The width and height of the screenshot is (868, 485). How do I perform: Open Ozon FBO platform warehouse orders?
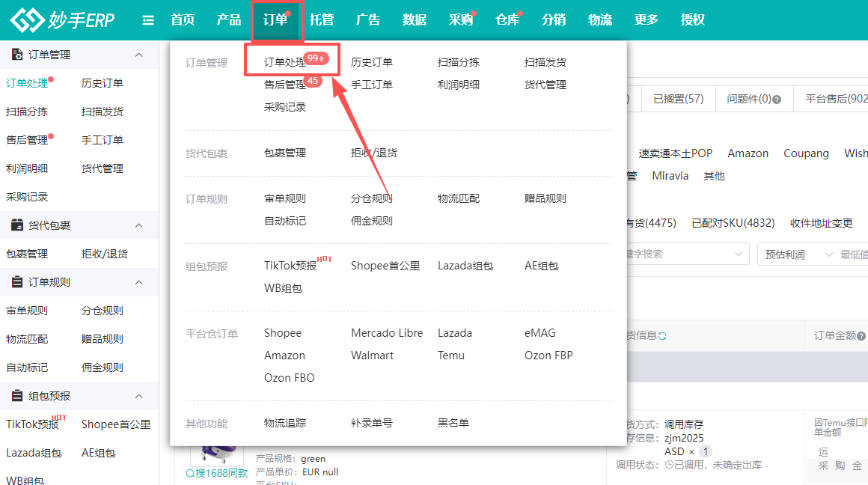click(289, 378)
